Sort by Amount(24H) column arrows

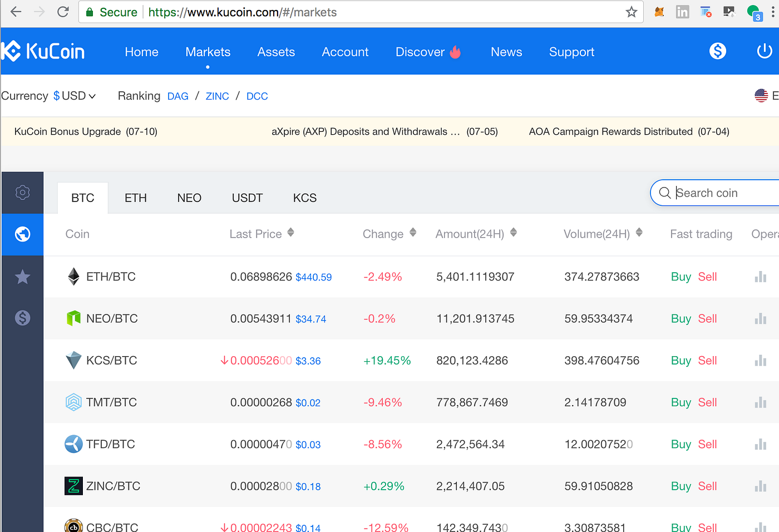[x=514, y=233]
